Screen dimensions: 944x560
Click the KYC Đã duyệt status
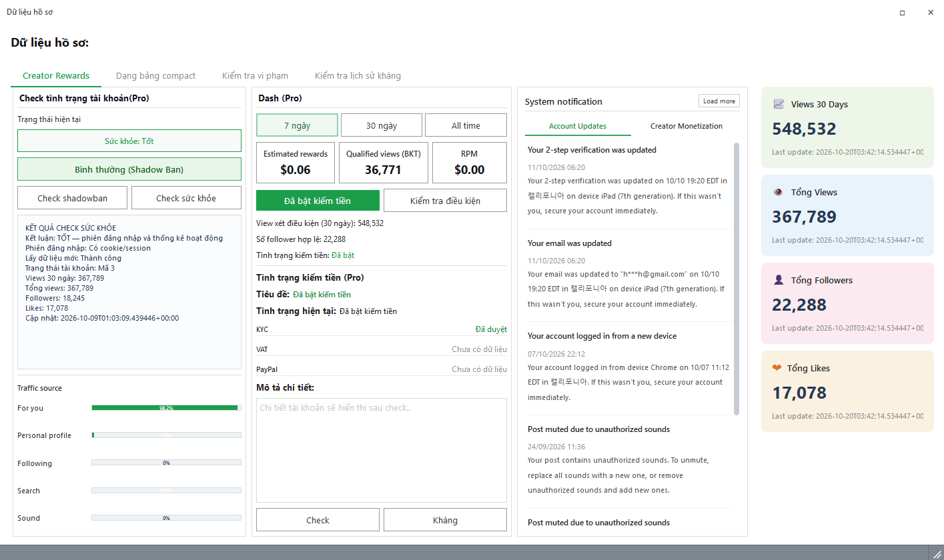tap(491, 329)
